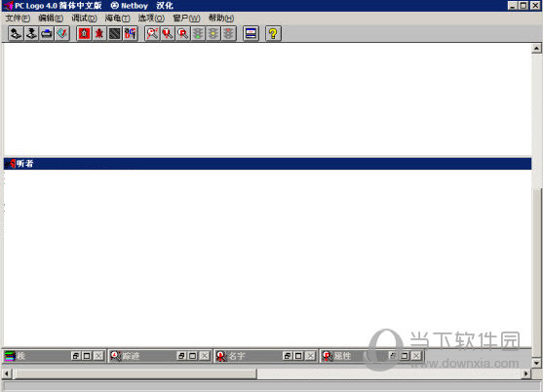Click the yellow traffic light icon
This screenshot has height=392, width=543.
[x=213, y=33]
